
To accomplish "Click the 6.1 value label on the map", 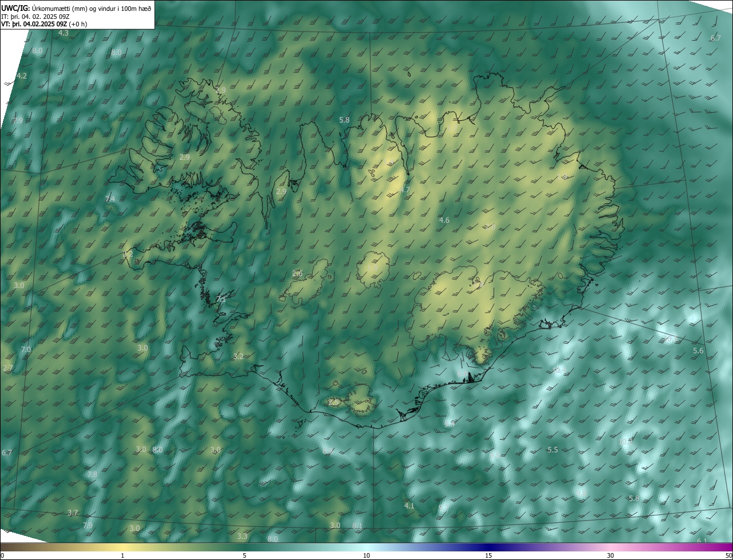I will (702, 541).
